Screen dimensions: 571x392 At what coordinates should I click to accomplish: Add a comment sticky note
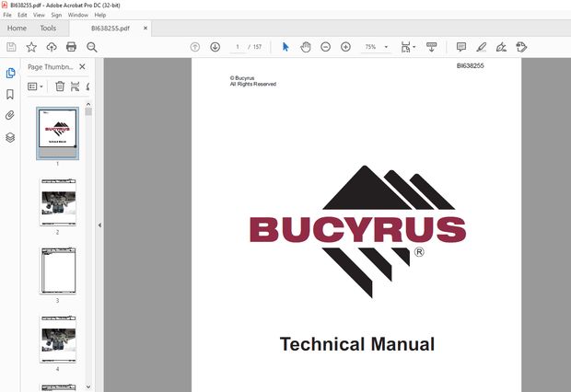pyautogui.click(x=461, y=47)
